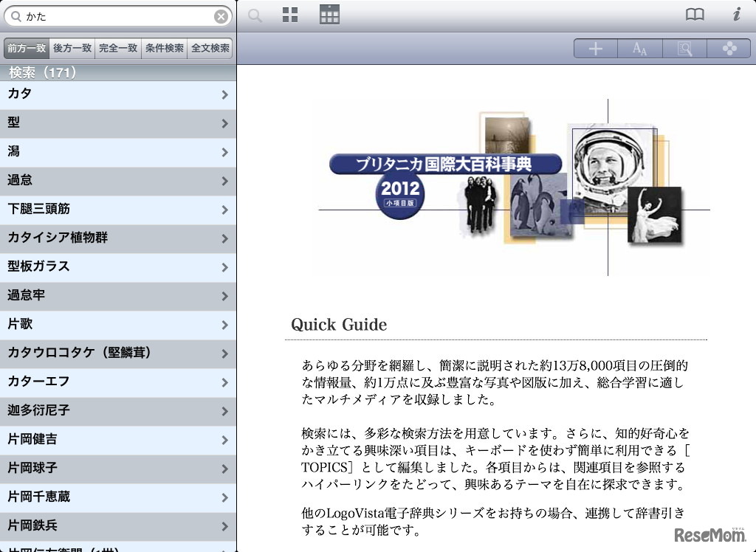
Task: Open the 過怠牢 entry chevron
Action: click(224, 297)
